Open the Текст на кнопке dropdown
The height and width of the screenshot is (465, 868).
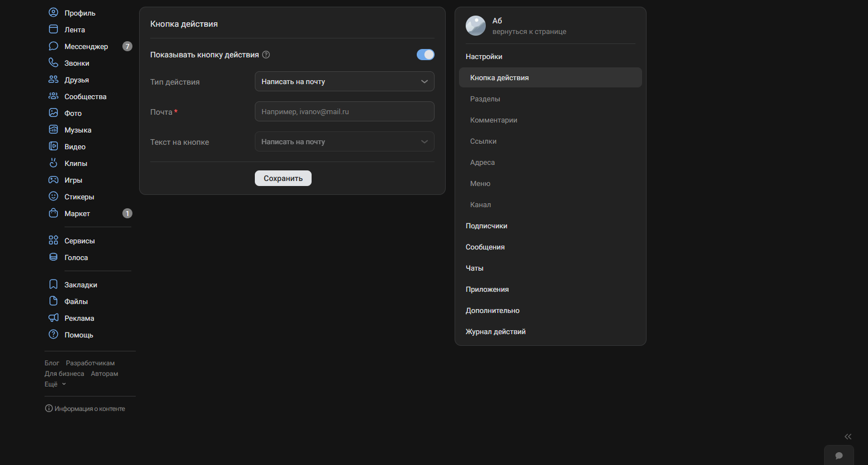click(344, 141)
